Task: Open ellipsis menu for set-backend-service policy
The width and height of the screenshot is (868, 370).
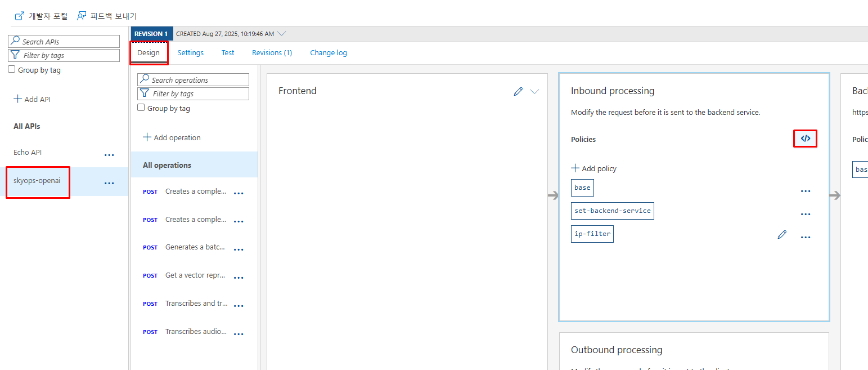Action: [806, 214]
